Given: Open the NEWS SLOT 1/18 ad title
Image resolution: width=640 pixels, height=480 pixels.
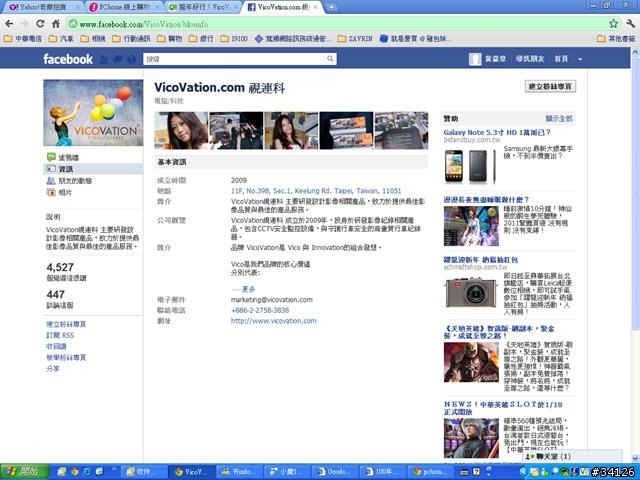Looking at the screenshot, I should click(503, 408).
